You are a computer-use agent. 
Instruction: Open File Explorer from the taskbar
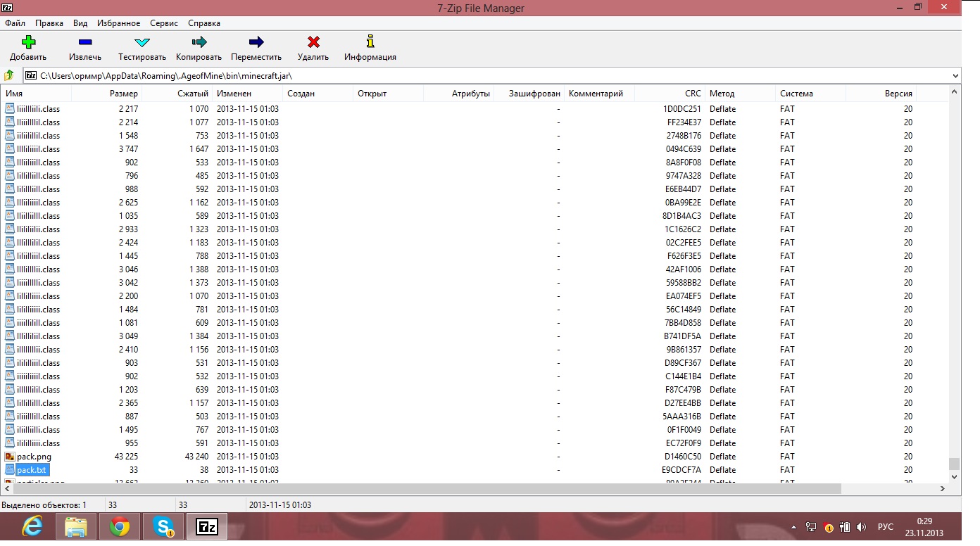tap(75, 526)
